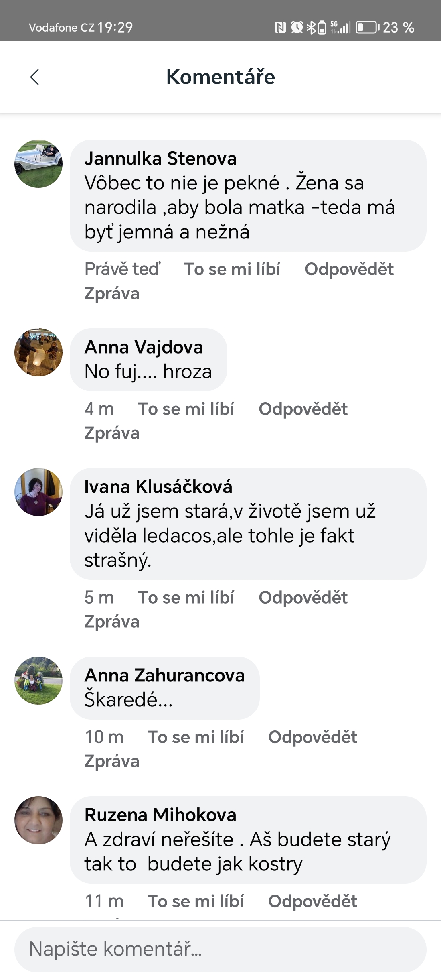441x980 pixels.
Task: Open Anna Vajdova's profile picture
Action: click(38, 352)
